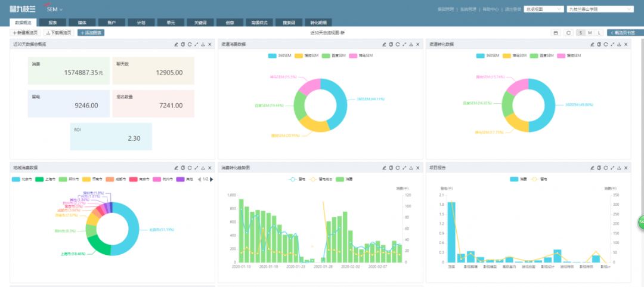Switch to the 关键词 tab
This screenshot has height=287, width=644.
(200, 23)
